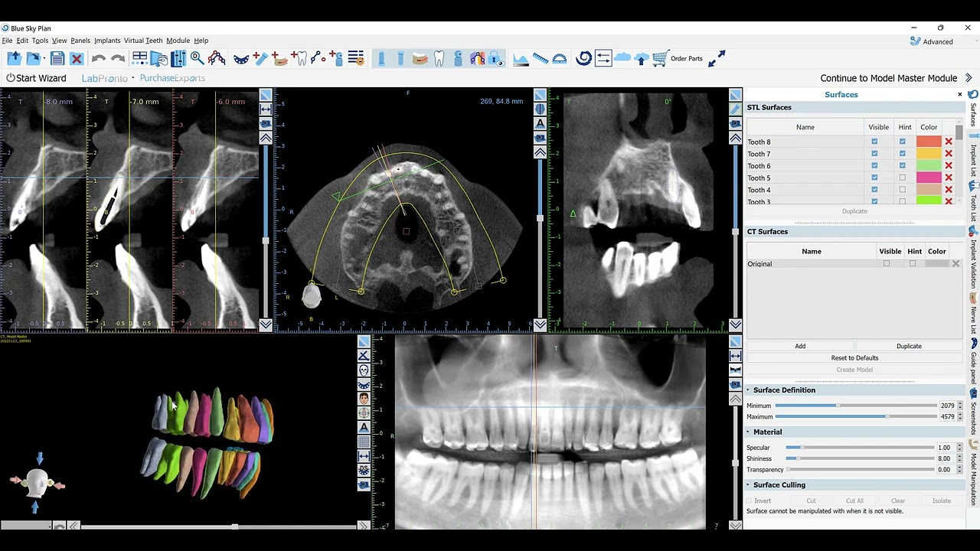Click the fullscreen expand arrows icon
This screenshot has height=551, width=980.
pyautogui.click(x=717, y=58)
